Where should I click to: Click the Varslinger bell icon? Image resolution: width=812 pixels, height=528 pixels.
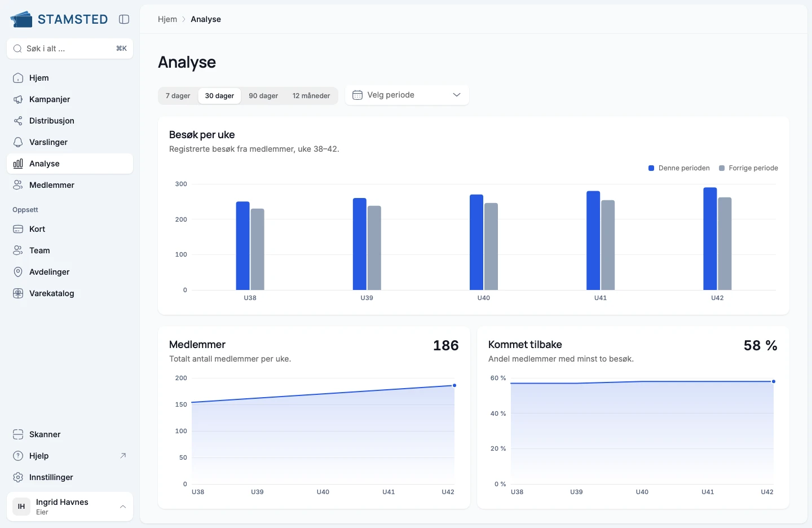18,142
